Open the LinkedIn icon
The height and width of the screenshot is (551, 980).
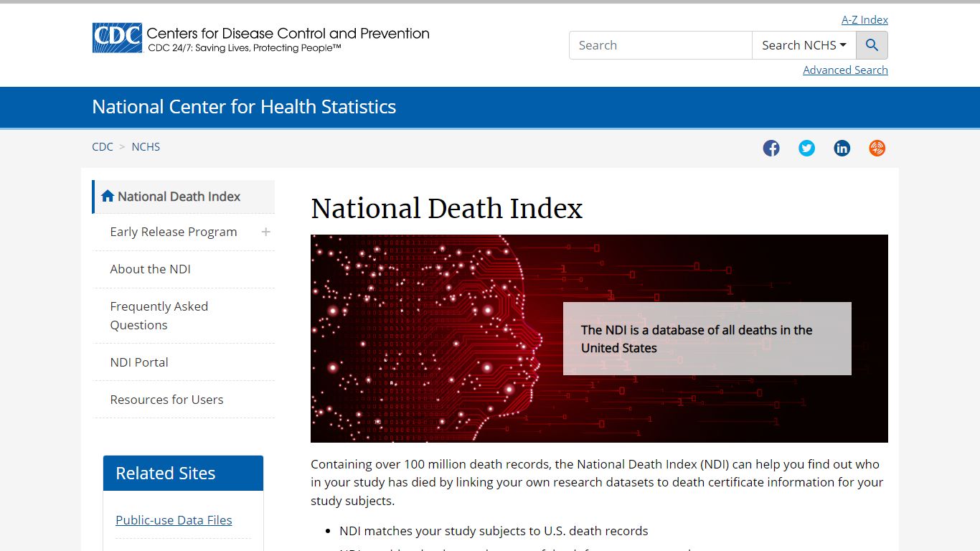[x=842, y=148]
